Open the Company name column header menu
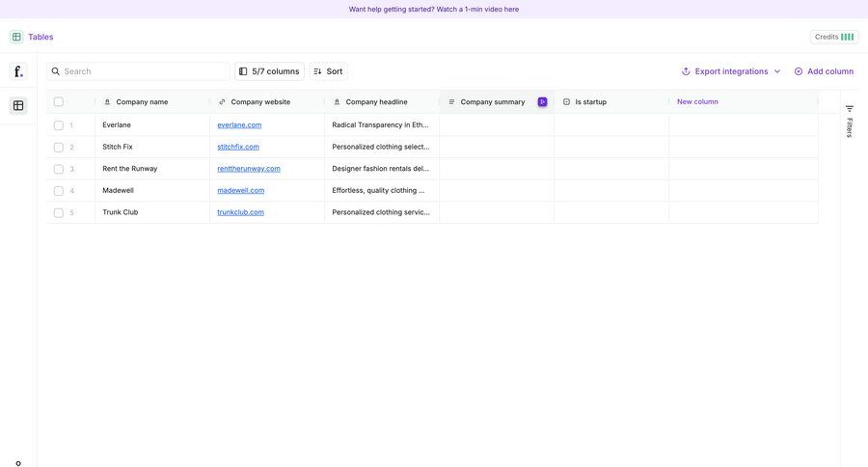This screenshot has width=868, height=467. coord(142,102)
